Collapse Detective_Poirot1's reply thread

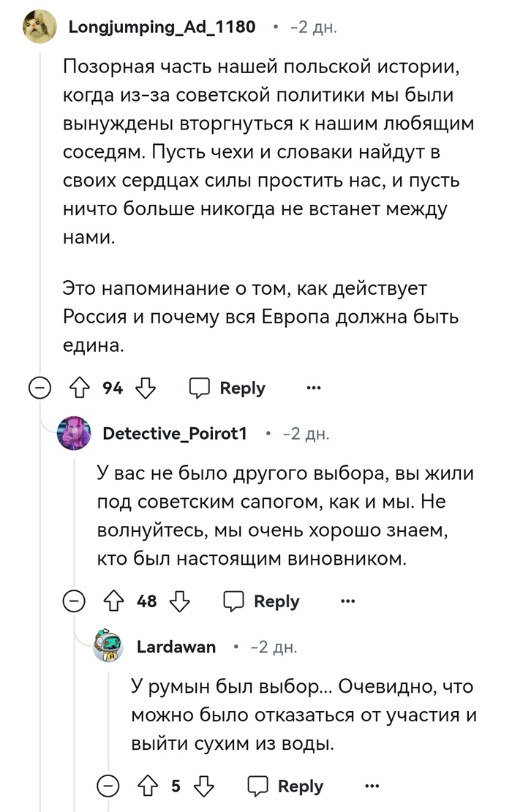coord(73,601)
